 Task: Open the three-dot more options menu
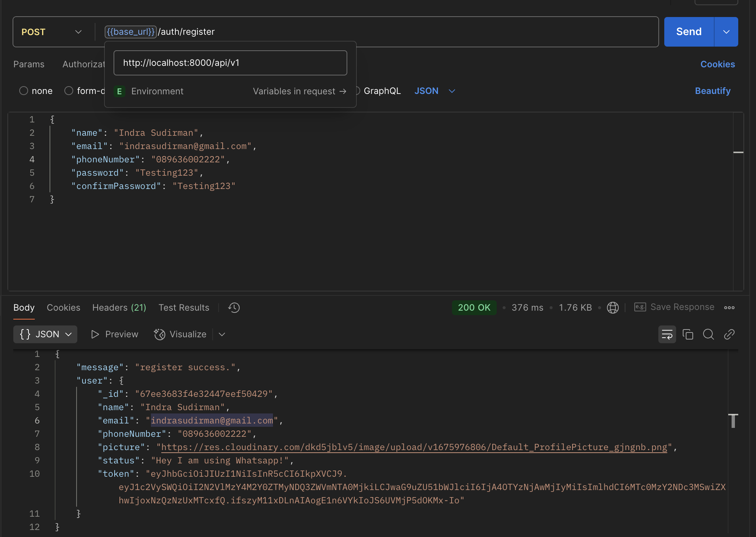730,307
